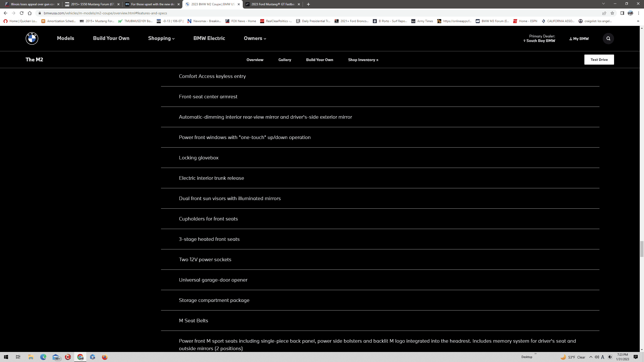Launch Microsoft Edge from the taskbar
This screenshot has height=362, width=644.
point(43,357)
